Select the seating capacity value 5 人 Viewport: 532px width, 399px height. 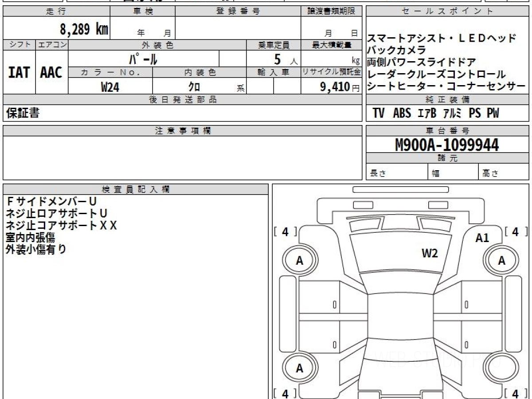point(285,59)
